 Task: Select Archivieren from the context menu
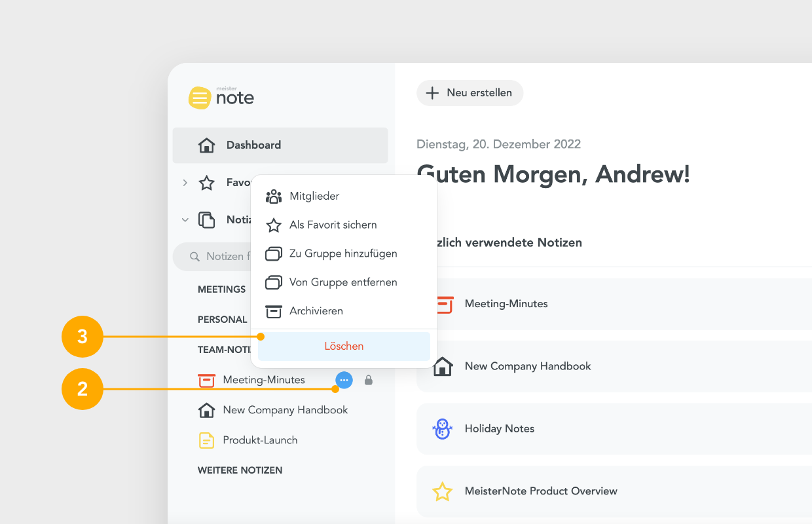coord(344,311)
